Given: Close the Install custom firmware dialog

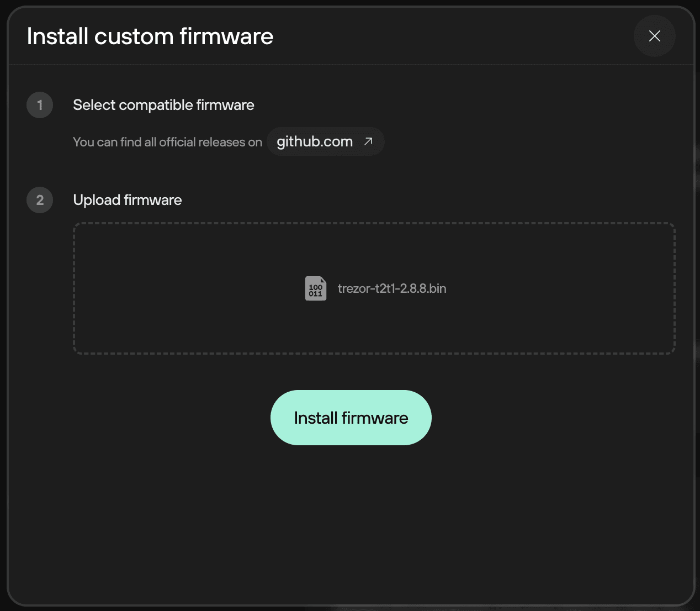Looking at the screenshot, I should click(x=654, y=36).
